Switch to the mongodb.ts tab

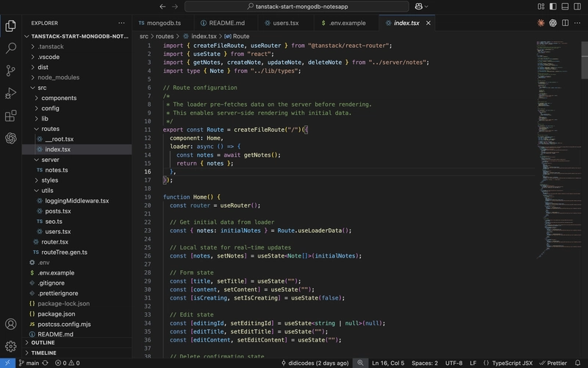click(163, 23)
